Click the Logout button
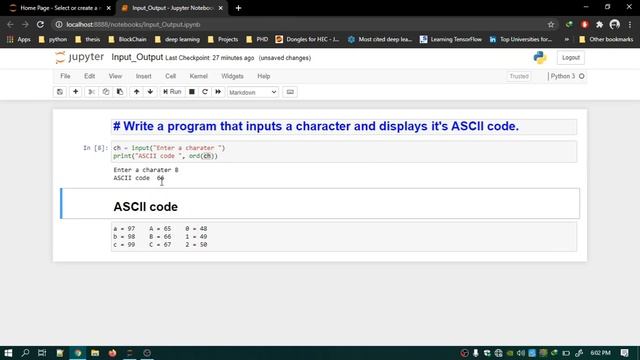The height and width of the screenshot is (360, 640). tap(571, 58)
